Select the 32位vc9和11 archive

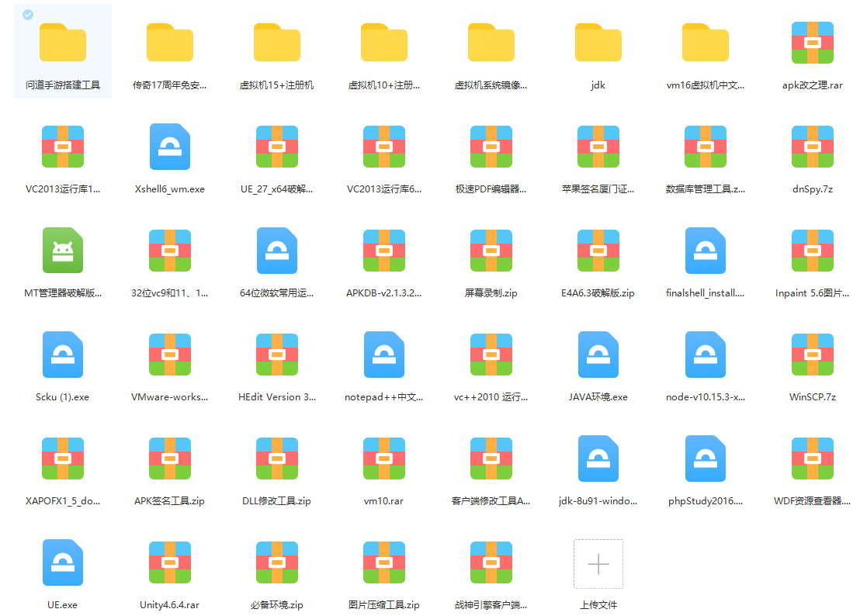pos(170,251)
